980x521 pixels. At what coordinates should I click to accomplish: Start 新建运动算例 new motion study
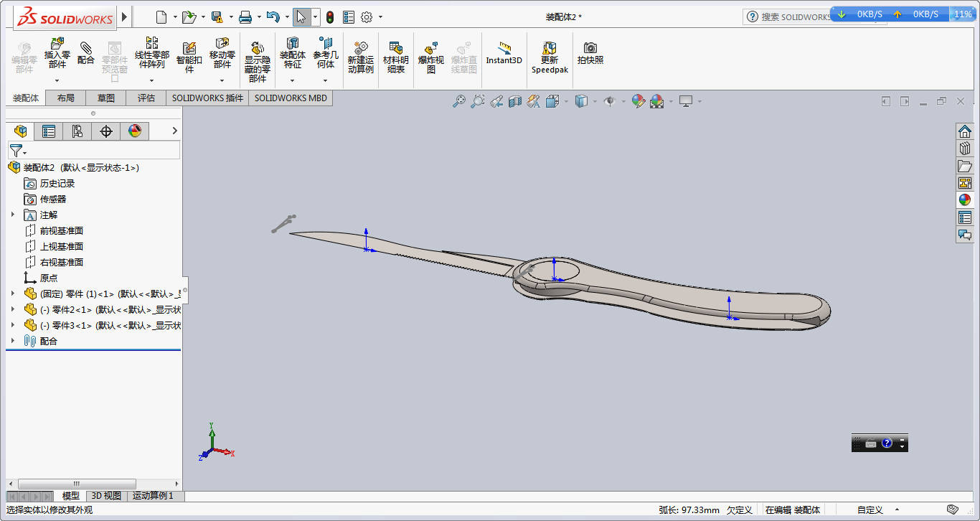pyautogui.click(x=361, y=57)
